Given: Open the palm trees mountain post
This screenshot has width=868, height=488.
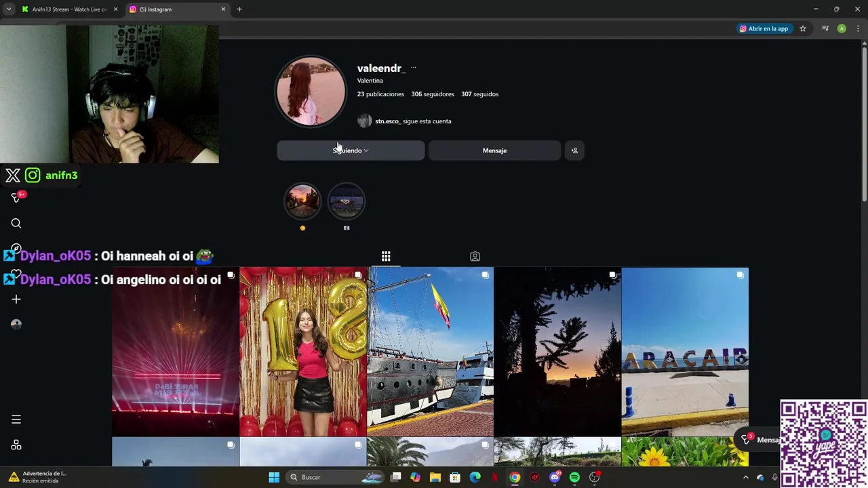Looking at the screenshot, I should tap(431, 452).
